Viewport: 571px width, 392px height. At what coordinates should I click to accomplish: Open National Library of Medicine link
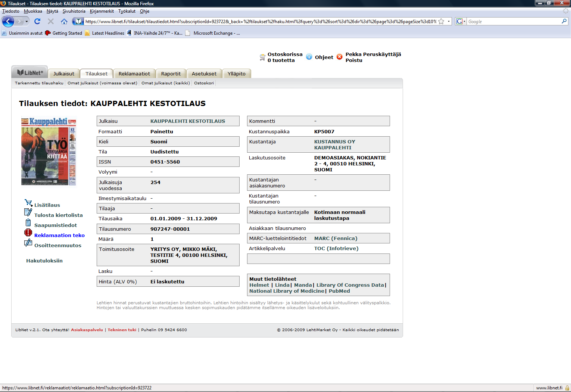tap(287, 291)
